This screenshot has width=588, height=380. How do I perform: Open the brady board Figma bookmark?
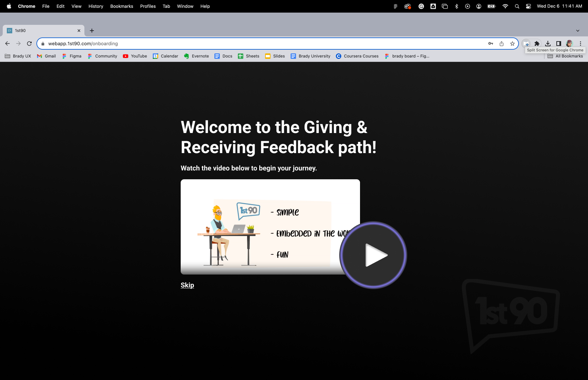coord(407,56)
